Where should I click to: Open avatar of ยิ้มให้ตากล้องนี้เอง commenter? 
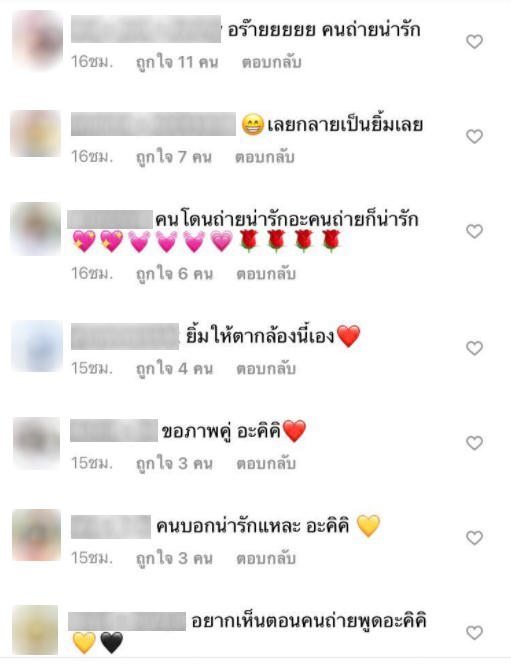click(x=37, y=346)
